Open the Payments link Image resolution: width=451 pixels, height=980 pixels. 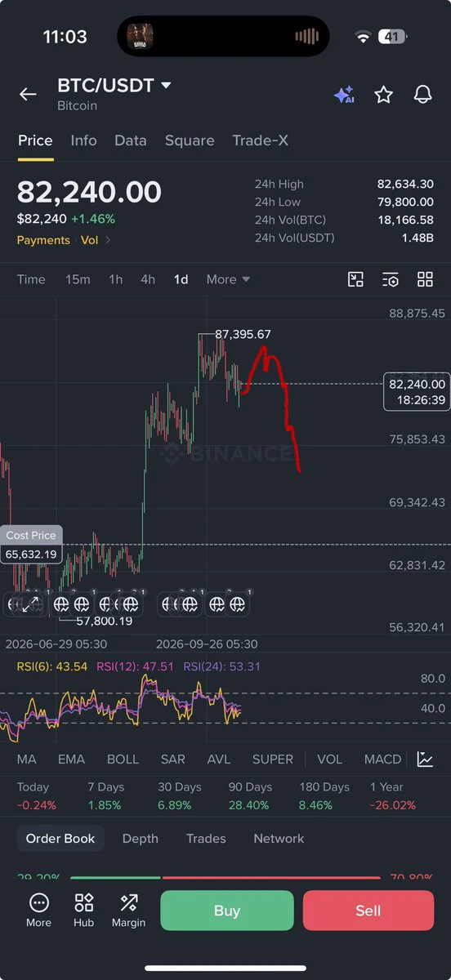(x=43, y=240)
